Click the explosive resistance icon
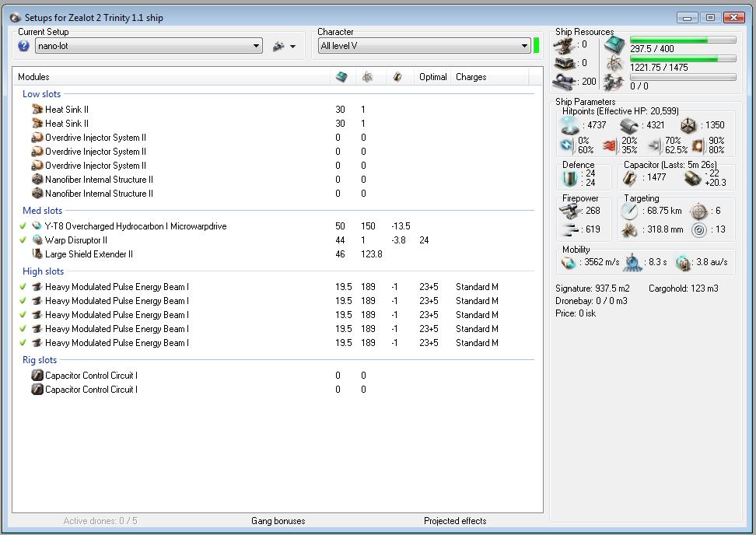 pyautogui.click(x=698, y=145)
